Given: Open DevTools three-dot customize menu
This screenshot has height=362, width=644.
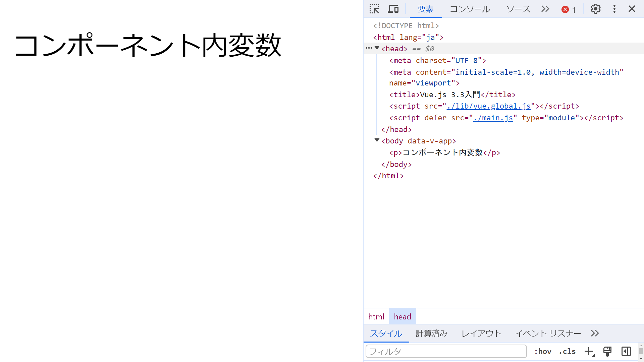Looking at the screenshot, I should pos(614,9).
